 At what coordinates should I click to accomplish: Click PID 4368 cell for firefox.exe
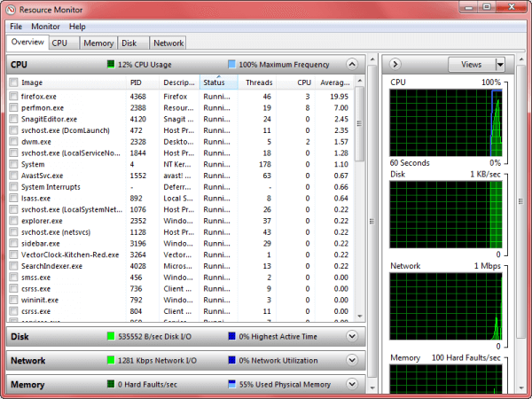click(x=138, y=97)
